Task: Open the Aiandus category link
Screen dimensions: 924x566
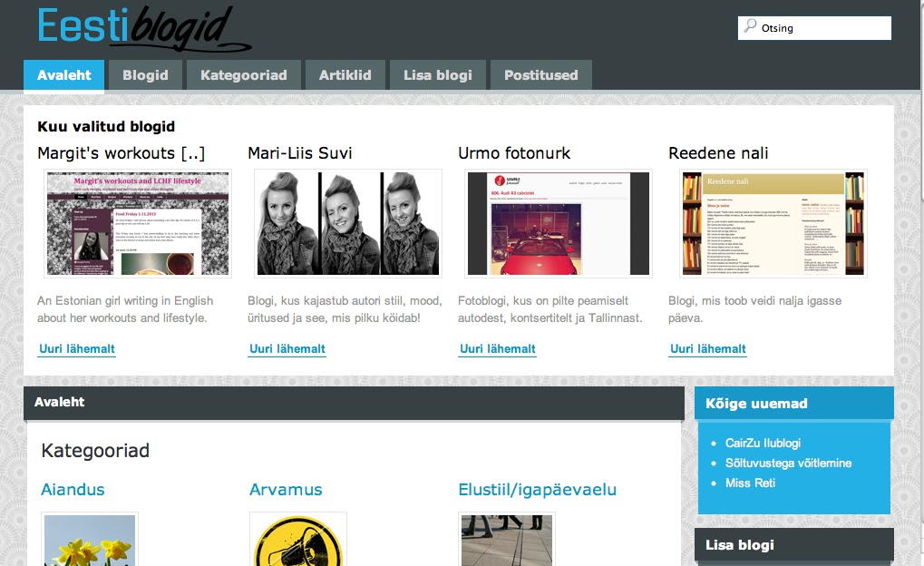Action: 73,490
